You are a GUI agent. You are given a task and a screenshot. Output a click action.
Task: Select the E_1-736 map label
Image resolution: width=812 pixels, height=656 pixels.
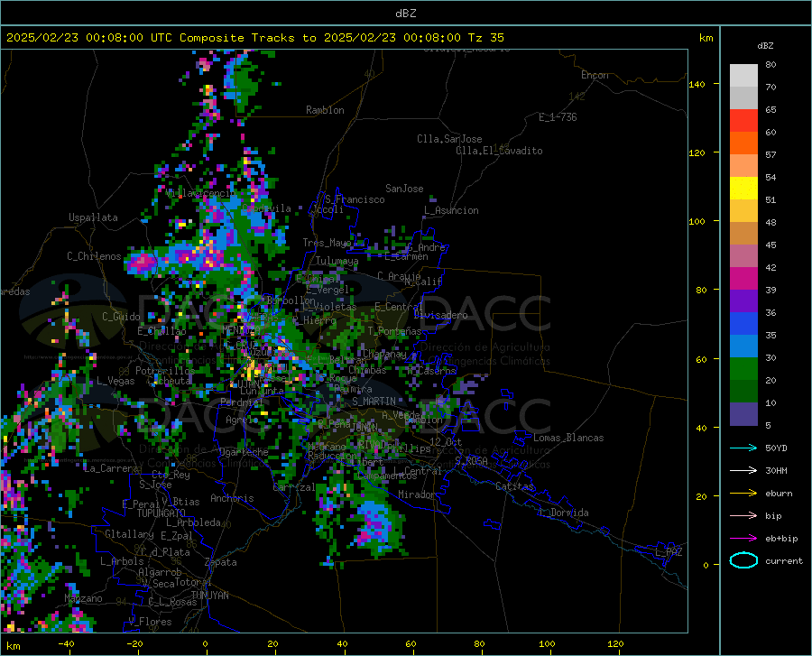tap(558, 117)
